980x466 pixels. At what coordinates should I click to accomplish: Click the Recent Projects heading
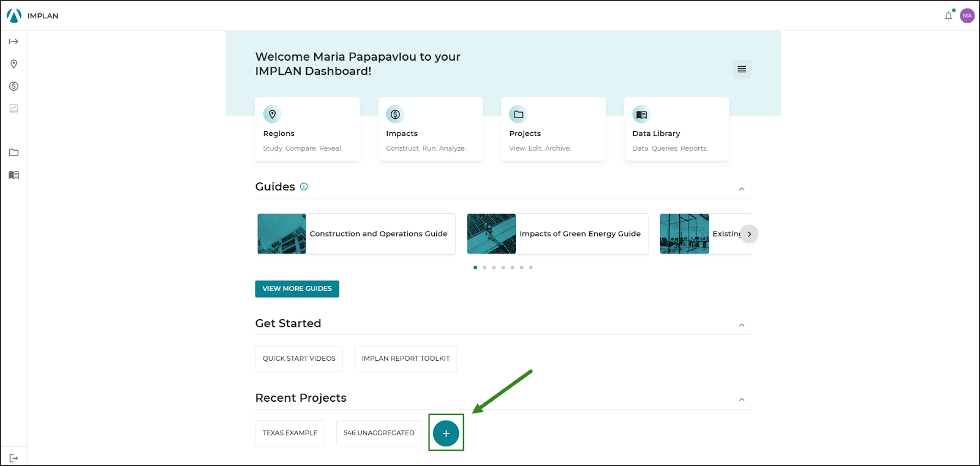coord(301,398)
